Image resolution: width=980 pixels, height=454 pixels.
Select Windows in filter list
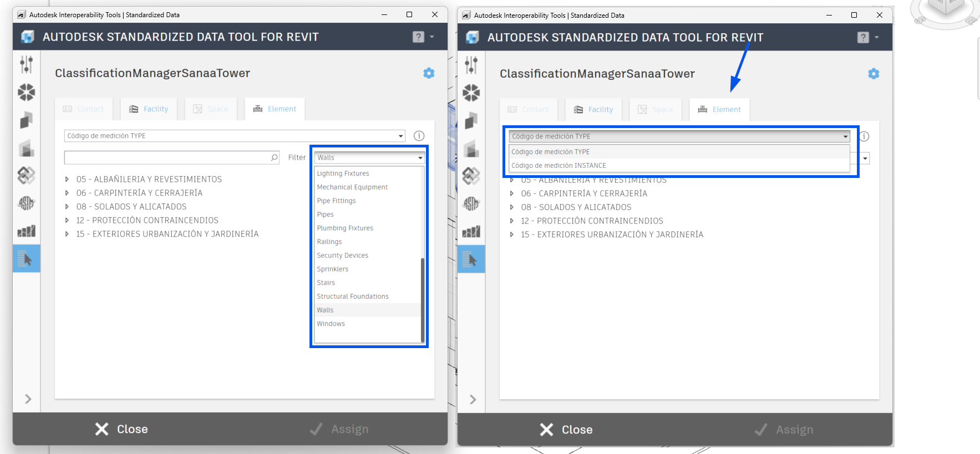coord(368,324)
